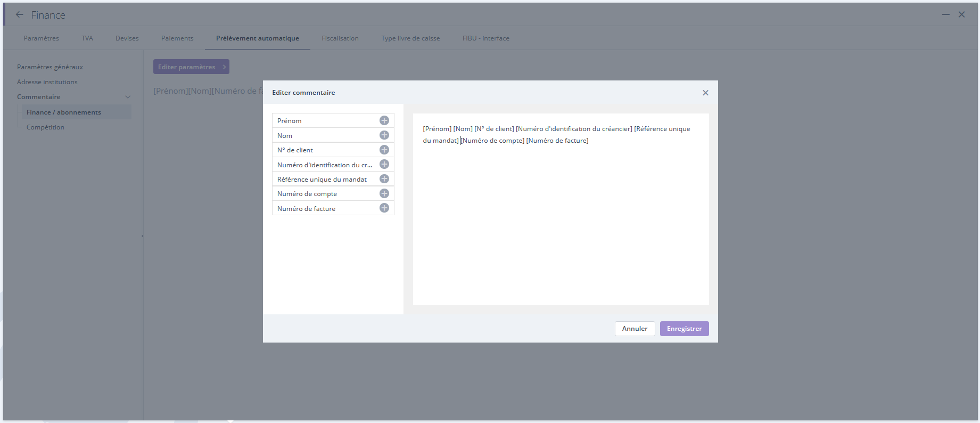Add Nom placeholder with plus icon
This screenshot has width=980, height=423.
(x=384, y=135)
